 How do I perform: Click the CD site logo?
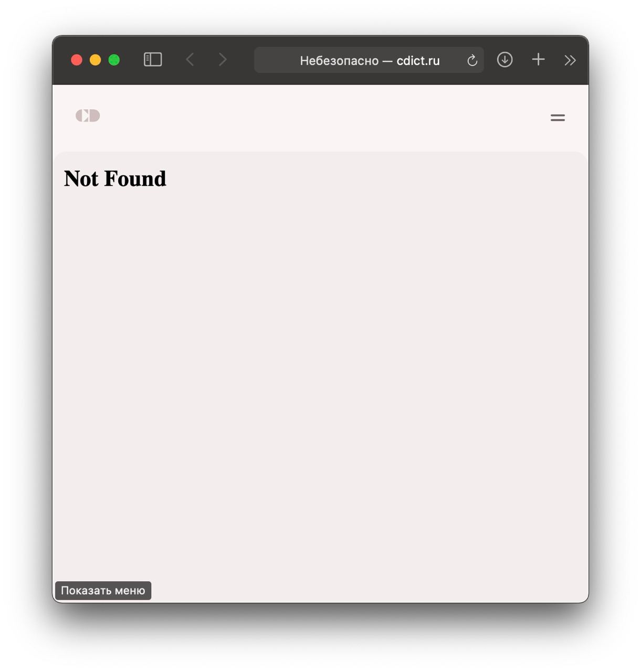88,115
